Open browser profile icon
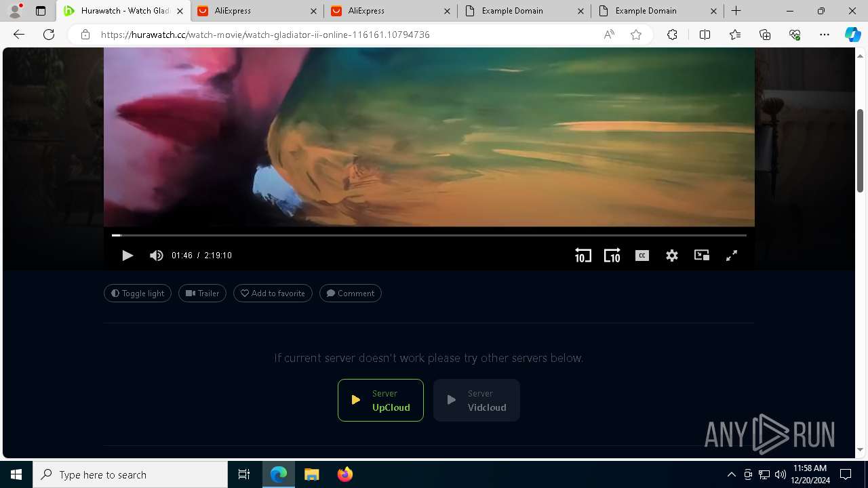This screenshot has height=488, width=868. point(15,11)
